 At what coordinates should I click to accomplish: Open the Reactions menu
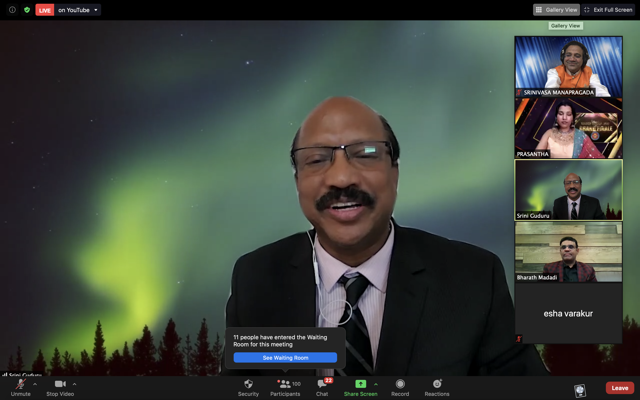pyautogui.click(x=437, y=387)
